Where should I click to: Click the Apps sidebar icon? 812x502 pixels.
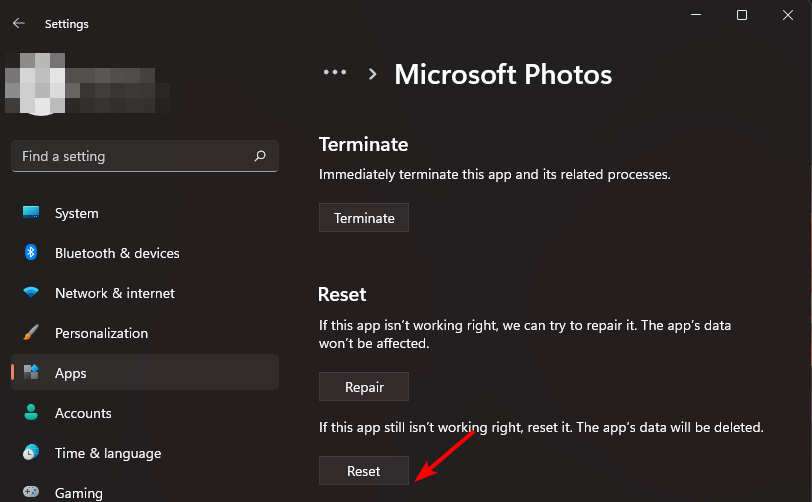pyautogui.click(x=31, y=373)
